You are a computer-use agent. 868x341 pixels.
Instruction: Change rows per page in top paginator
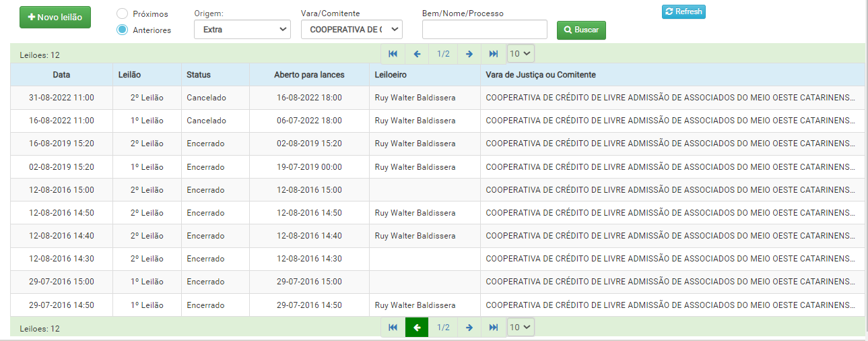[x=521, y=54]
